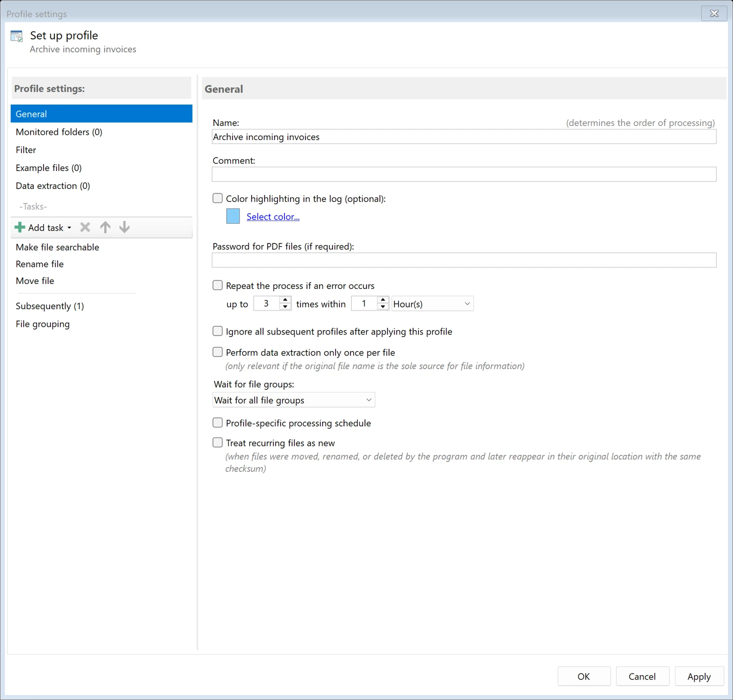Open the Hour(s) time unit dropdown

tap(432, 304)
